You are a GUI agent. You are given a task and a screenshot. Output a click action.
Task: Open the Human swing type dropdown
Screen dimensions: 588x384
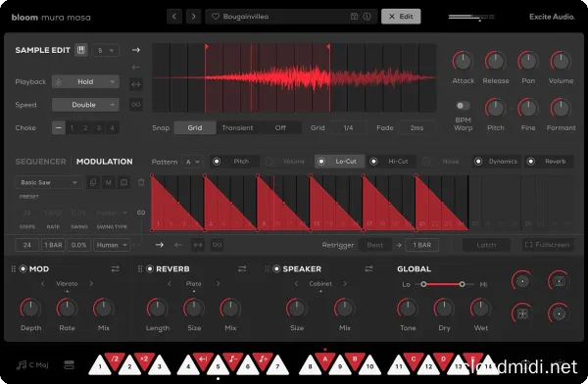click(112, 245)
